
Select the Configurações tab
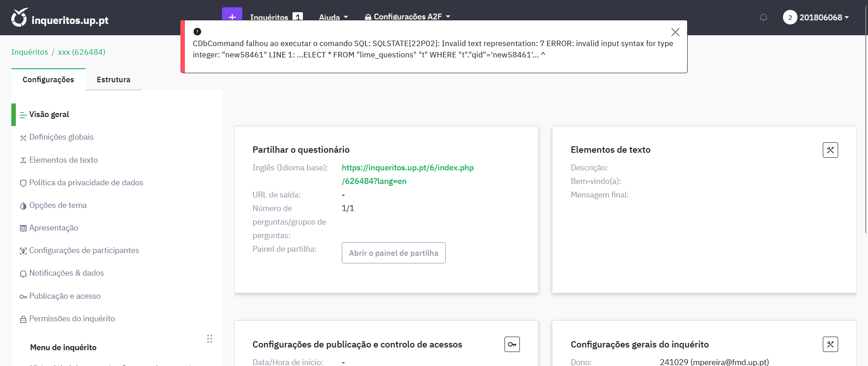coord(48,80)
